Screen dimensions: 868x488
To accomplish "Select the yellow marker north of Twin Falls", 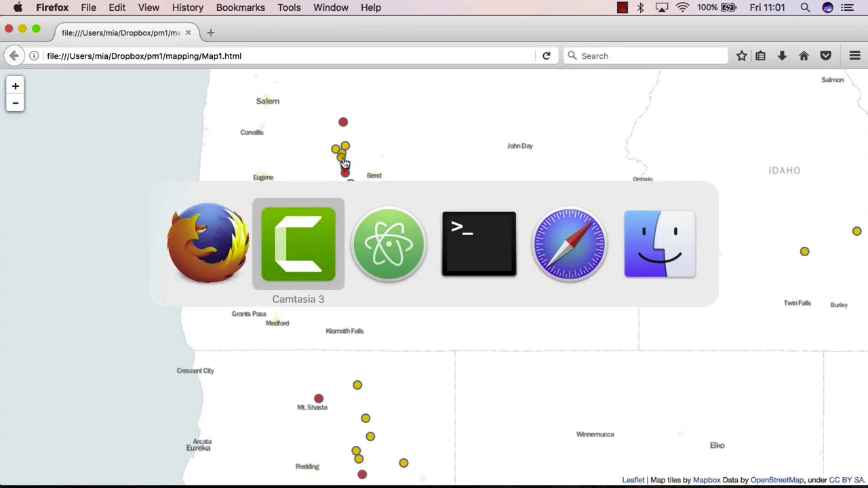I will click(x=804, y=251).
